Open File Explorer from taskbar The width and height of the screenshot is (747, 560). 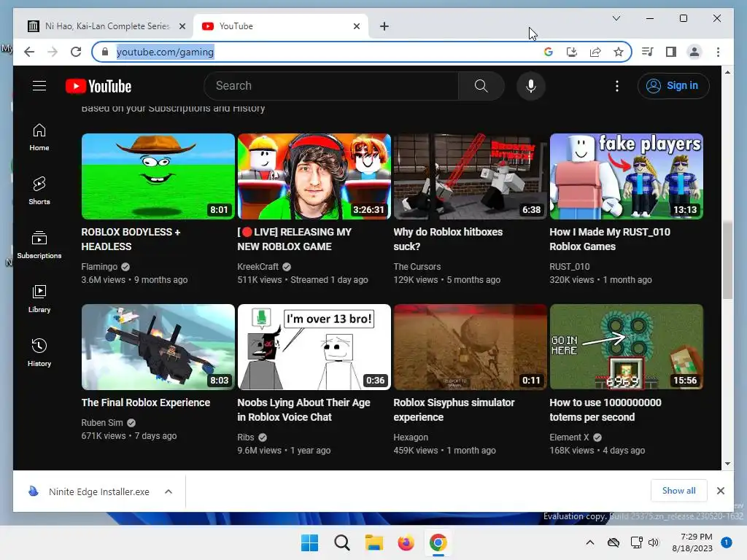(374, 542)
